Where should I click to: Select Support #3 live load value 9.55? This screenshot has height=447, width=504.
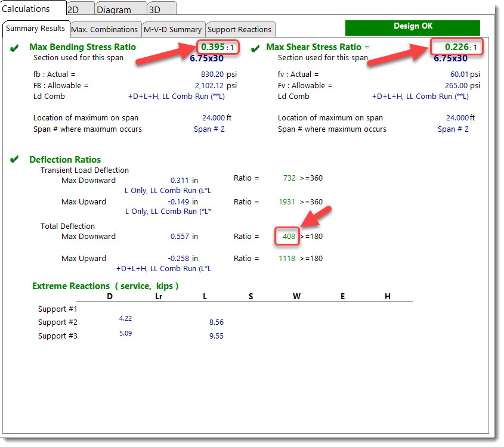tap(216, 336)
